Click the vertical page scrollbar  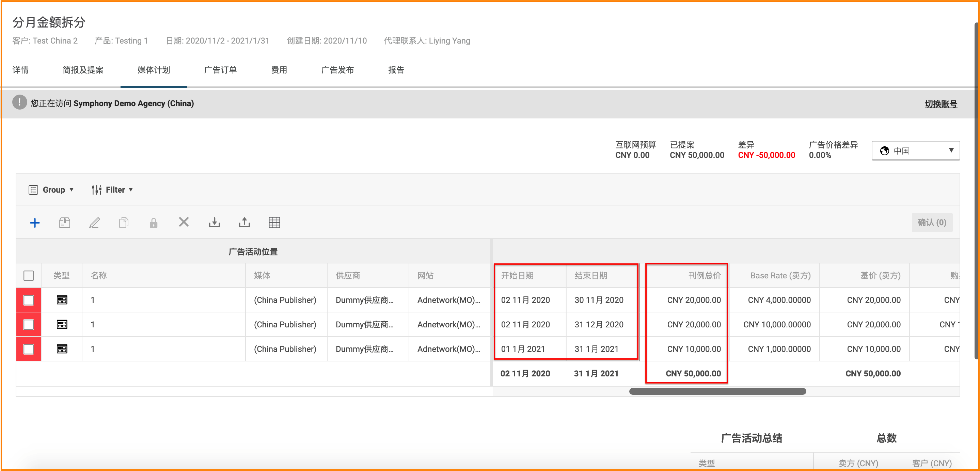977,190
